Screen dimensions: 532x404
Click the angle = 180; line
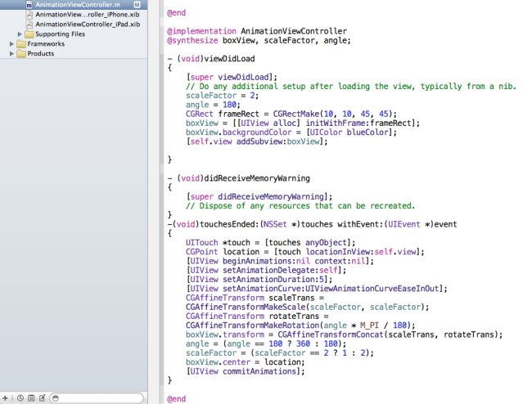pos(213,105)
